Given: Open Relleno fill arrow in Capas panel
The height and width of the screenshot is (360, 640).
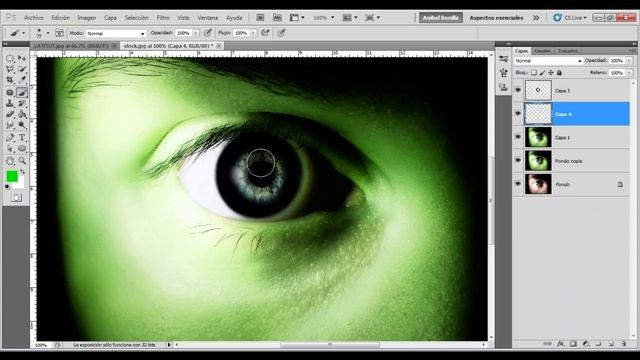Looking at the screenshot, I should click(629, 73).
